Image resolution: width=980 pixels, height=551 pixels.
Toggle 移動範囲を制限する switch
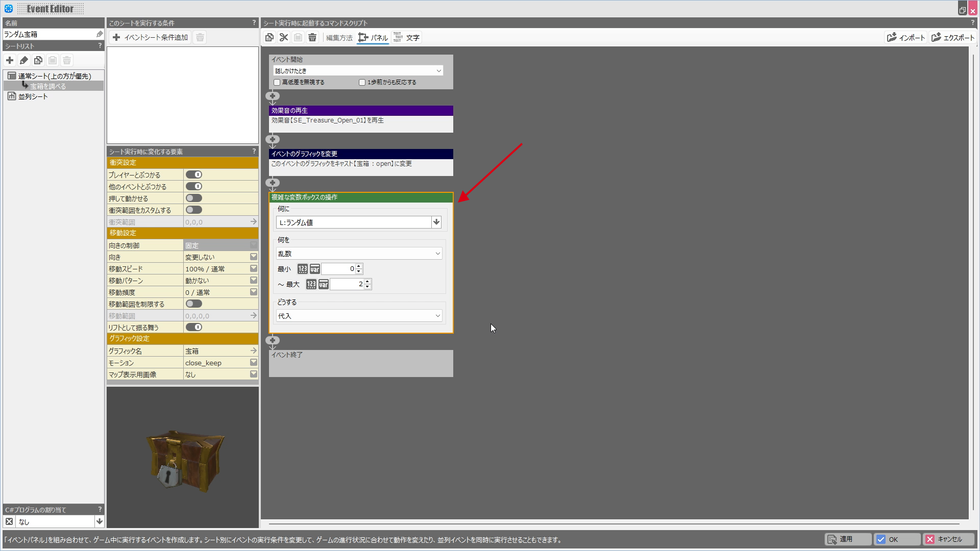point(194,304)
